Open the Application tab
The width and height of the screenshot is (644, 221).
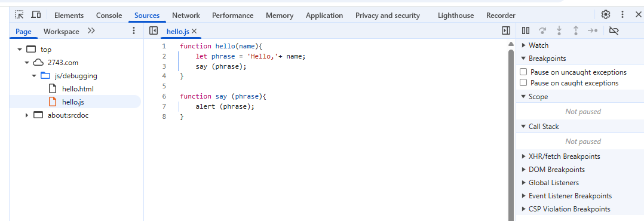point(324,15)
